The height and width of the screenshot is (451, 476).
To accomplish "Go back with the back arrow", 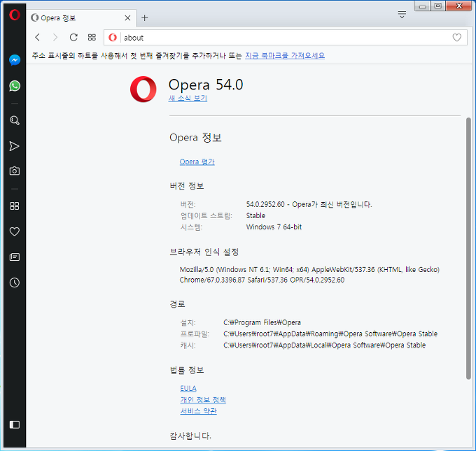I will [38, 37].
